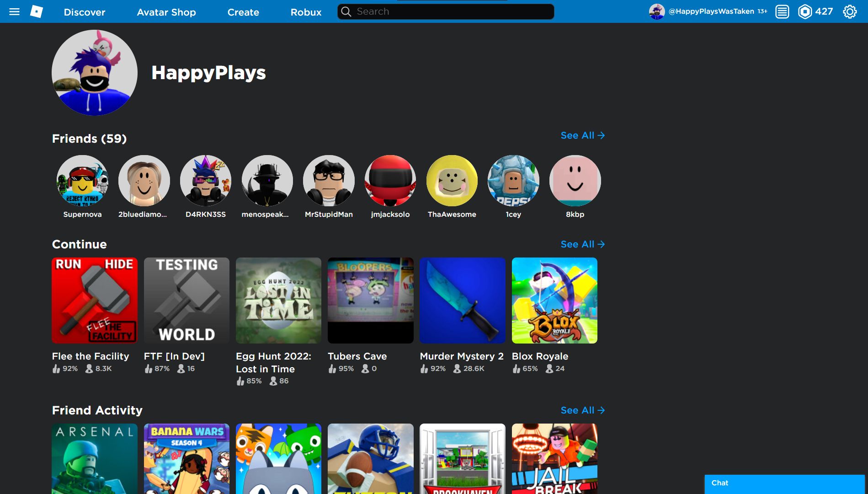The height and width of the screenshot is (494, 868).
Task: Open the settings gear menu
Action: pos(850,11)
